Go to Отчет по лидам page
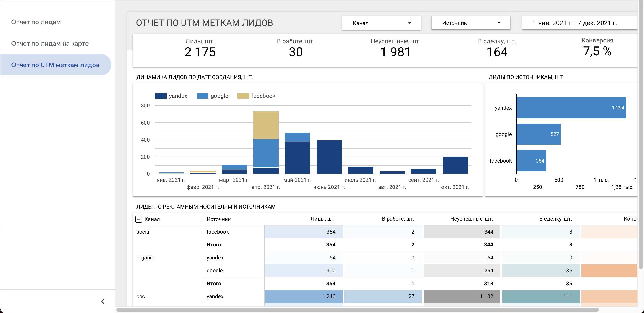 [36, 22]
